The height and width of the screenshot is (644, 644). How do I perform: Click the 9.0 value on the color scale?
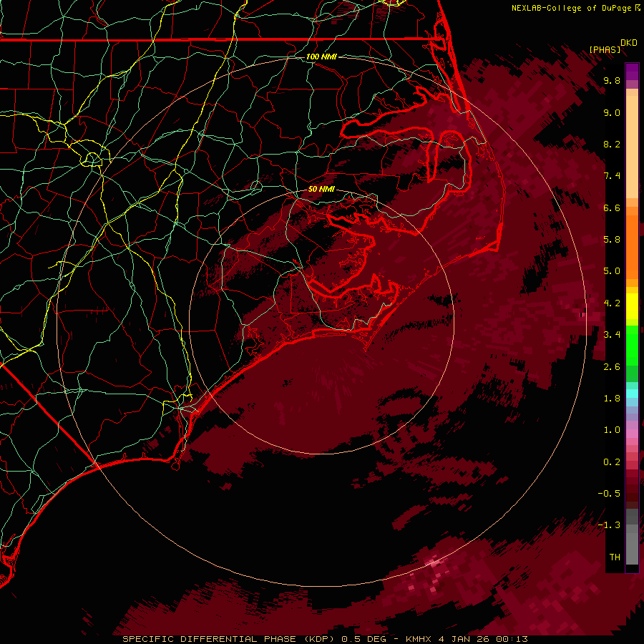pyautogui.click(x=612, y=112)
